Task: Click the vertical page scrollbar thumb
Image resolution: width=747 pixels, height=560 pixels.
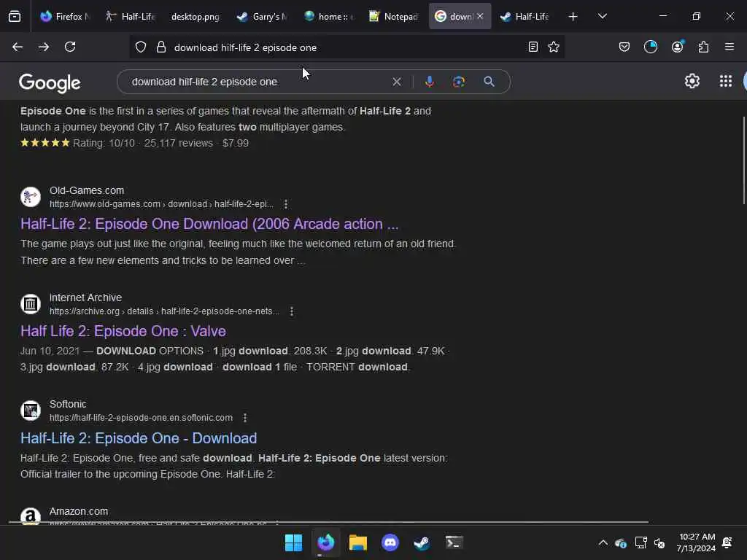Action: pos(743,160)
